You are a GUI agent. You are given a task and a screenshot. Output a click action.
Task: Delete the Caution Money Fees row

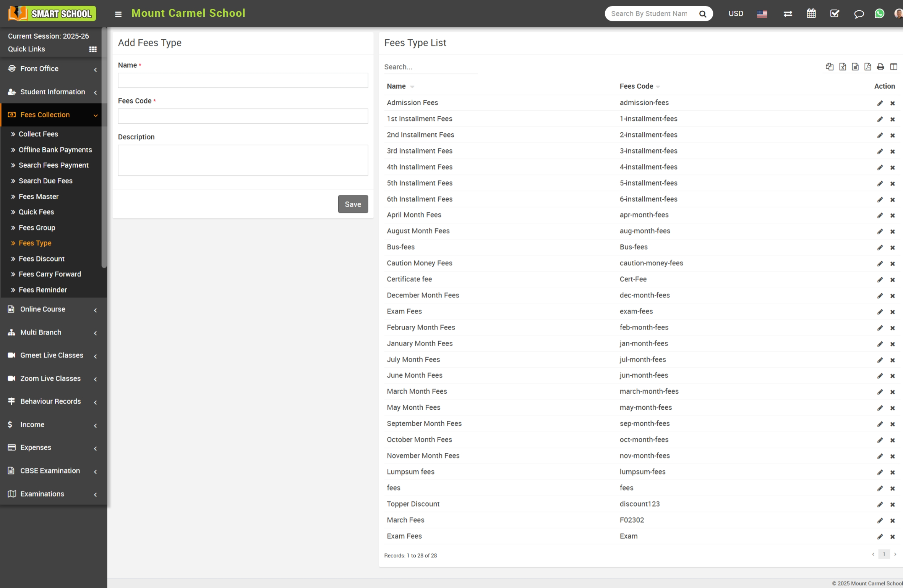(x=892, y=263)
